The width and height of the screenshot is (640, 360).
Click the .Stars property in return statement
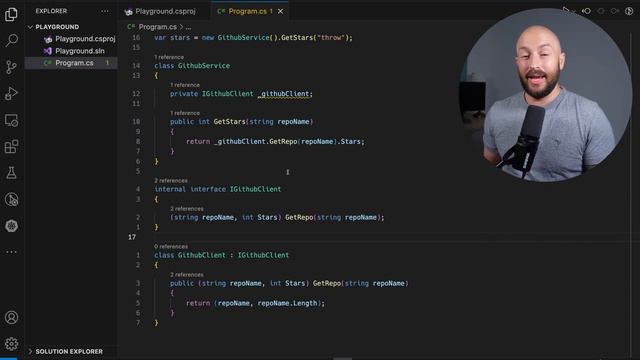(351, 142)
